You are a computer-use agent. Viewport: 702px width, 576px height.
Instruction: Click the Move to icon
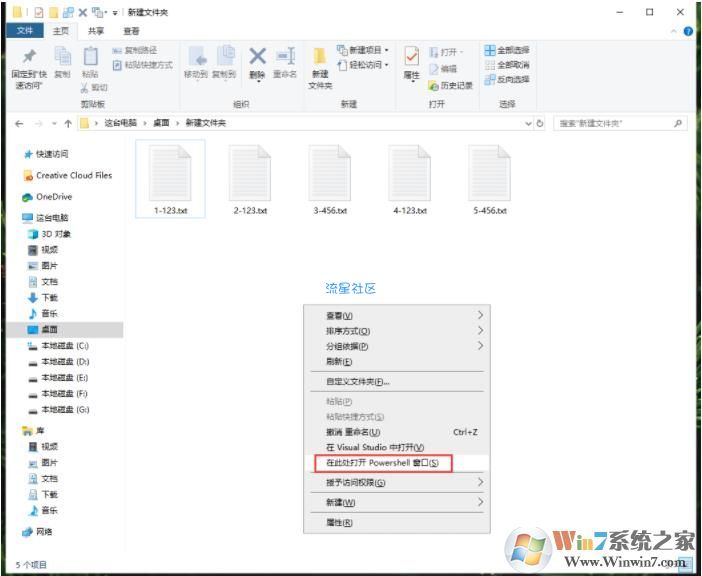tap(197, 56)
